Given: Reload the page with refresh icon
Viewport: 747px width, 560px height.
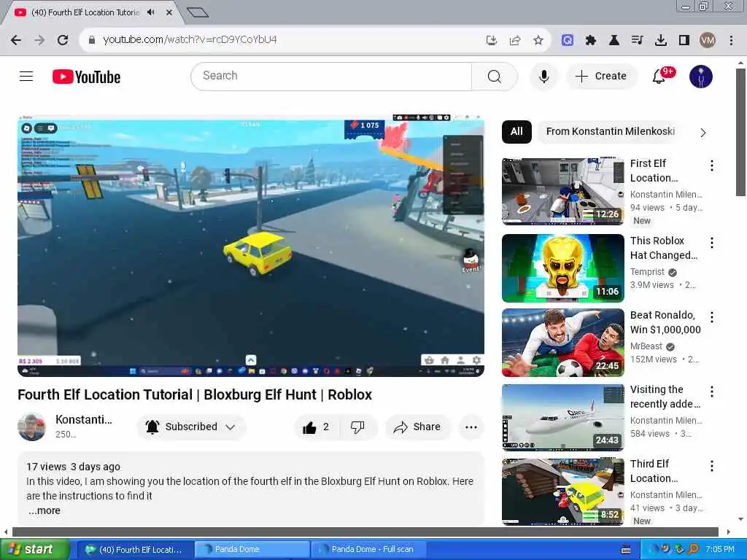Looking at the screenshot, I should click(x=63, y=40).
